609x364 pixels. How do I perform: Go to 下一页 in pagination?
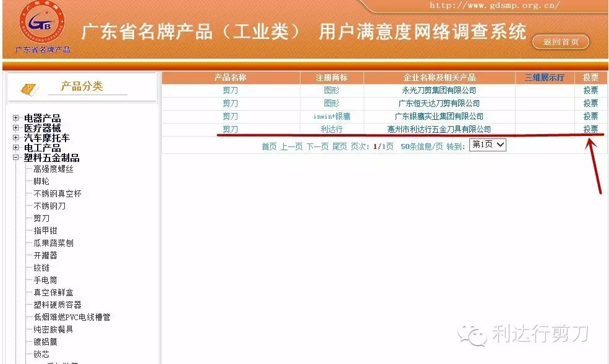(317, 146)
